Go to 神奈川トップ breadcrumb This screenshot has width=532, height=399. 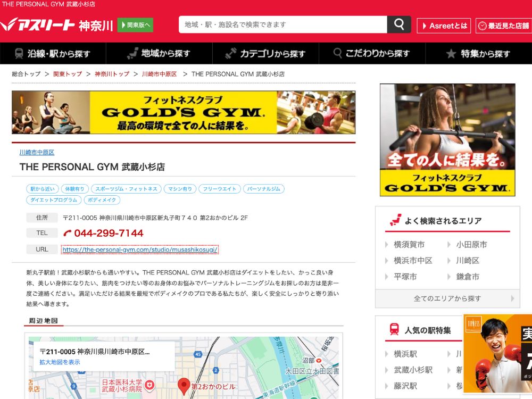click(112, 74)
